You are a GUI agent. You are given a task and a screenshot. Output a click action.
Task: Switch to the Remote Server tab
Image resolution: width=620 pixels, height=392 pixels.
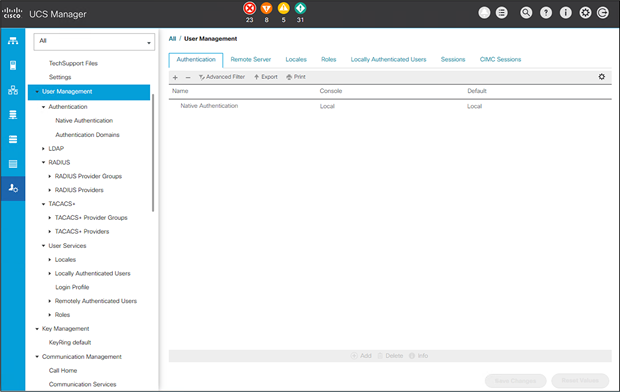pos(251,60)
